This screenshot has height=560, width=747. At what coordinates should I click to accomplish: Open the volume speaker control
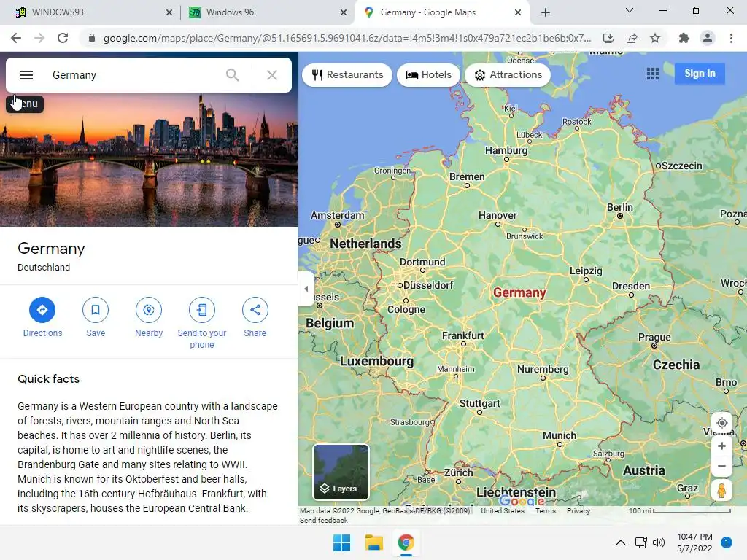(x=659, y=542)
